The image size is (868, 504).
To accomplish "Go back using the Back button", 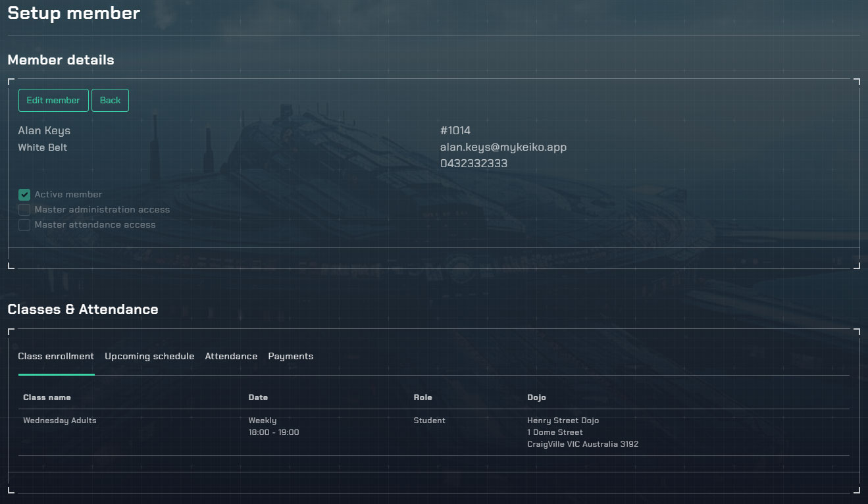I will (x=110, y=101).
